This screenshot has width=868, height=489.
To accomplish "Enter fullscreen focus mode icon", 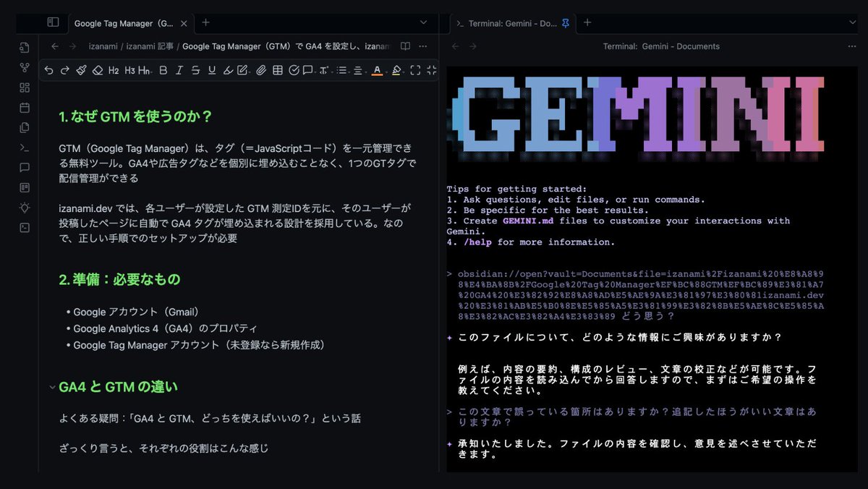I will coord(415,70).
